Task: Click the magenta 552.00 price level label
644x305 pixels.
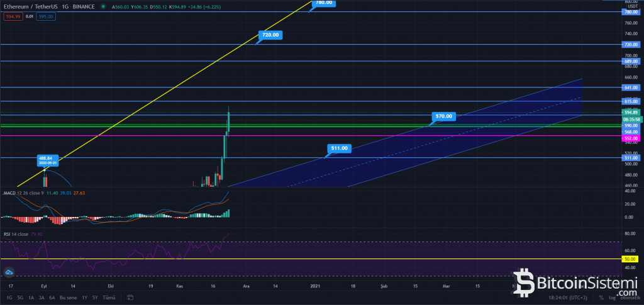Action: click(x=630, y=138)
